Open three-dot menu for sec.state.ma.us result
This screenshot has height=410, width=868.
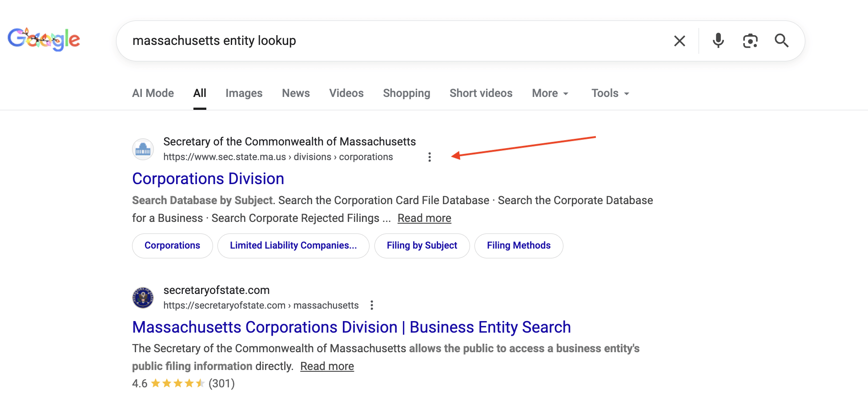[429, 157]
